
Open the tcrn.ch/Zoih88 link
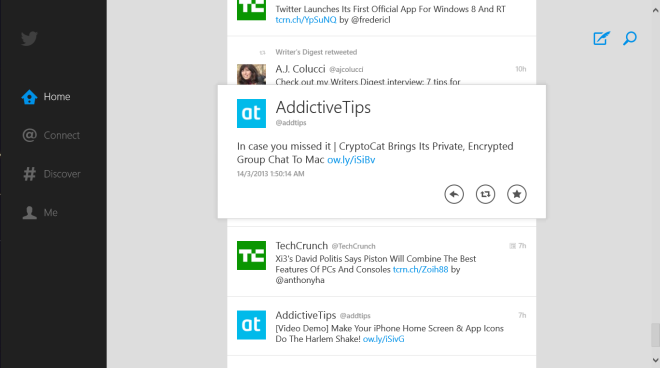pyautogui.click(x=420, y=269)
